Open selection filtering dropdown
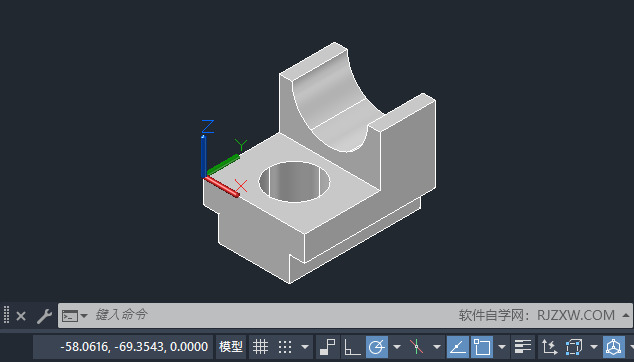Viewport: 634px width, 362px height. [x=594, y=347]
